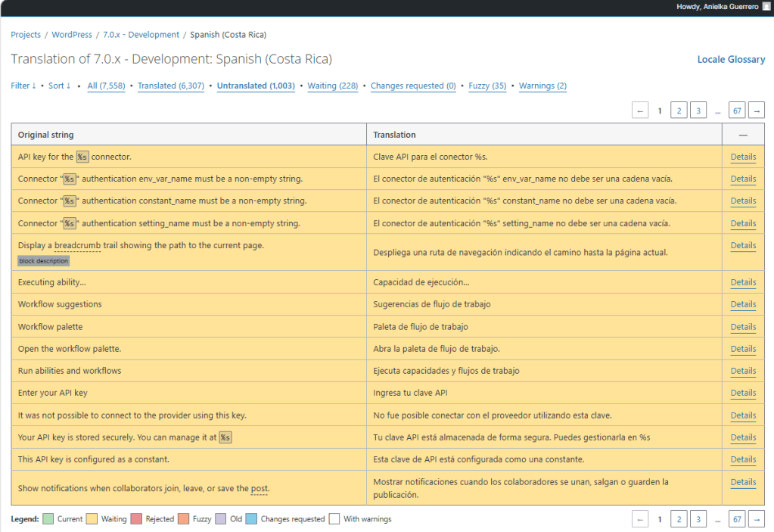
Task: Jump to page 67 in top pagination
Action: pos(737,110)
